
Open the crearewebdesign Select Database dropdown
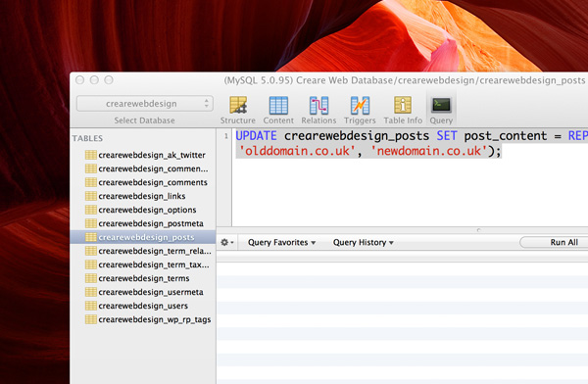click(x=145, y=104)
